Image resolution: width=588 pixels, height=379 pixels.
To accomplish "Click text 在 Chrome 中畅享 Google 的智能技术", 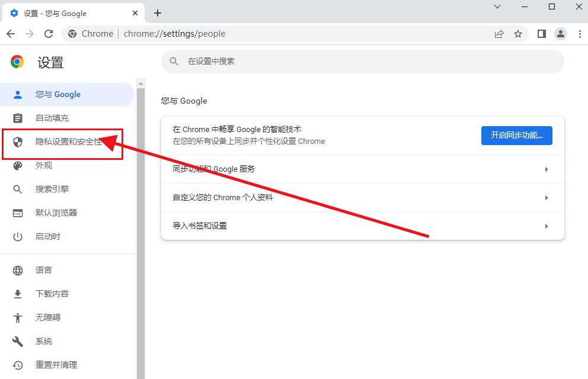I will pyautogui.click(x=237, y=129).
